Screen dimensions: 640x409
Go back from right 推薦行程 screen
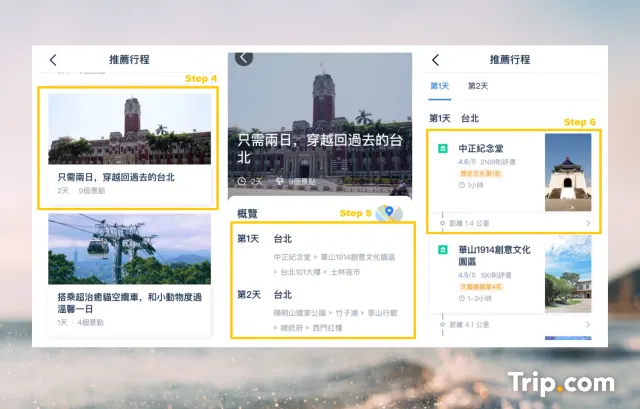435,60
